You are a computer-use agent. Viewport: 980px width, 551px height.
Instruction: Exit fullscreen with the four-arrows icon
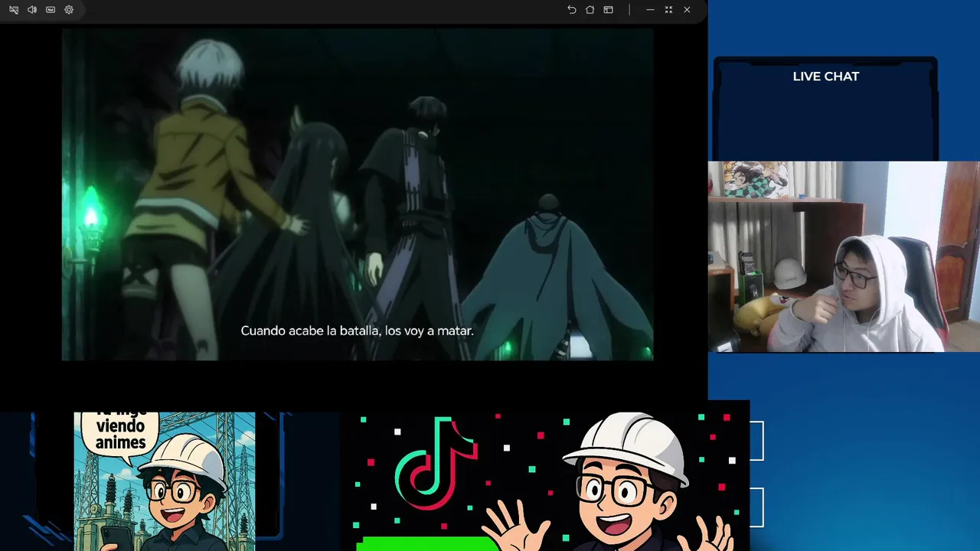pyautogui.click(x=668, y=10)
